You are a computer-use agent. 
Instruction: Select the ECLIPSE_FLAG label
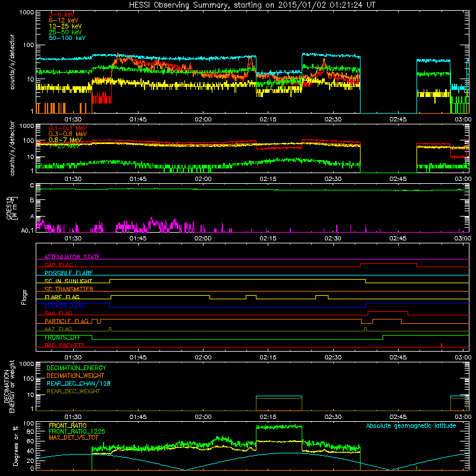coord(65,305)
